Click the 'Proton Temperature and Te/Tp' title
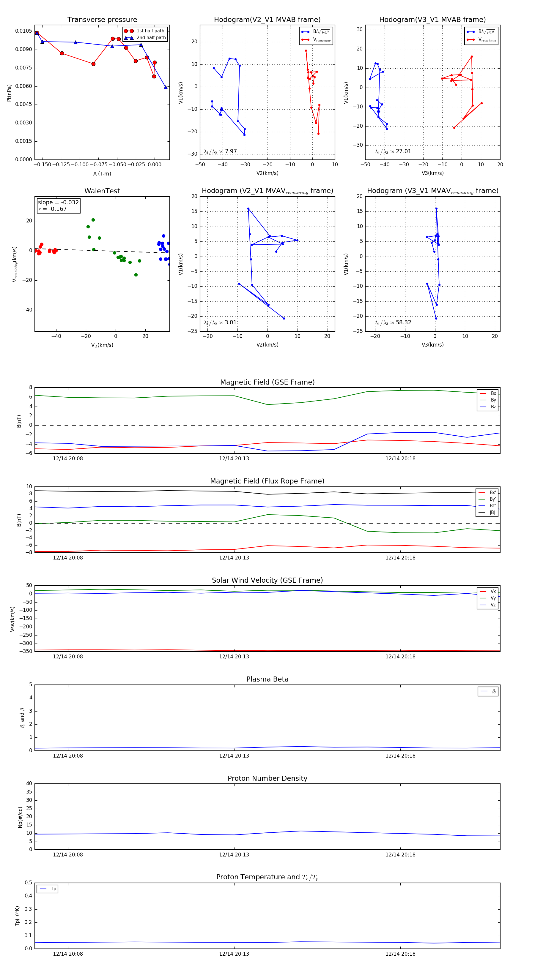This screenshot has height=980, width=535. point(267,877)
